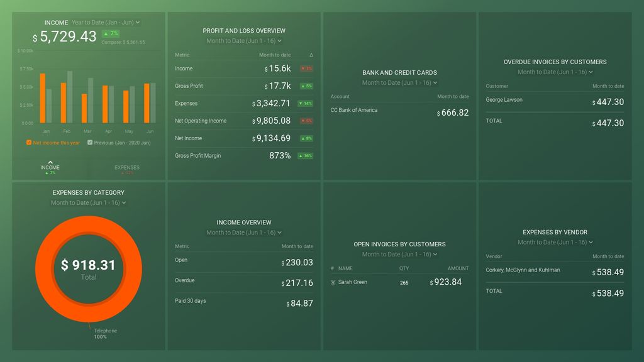
Task: Click the 16% badge beside Gross Profit Margin
Action: click(306, 155)
